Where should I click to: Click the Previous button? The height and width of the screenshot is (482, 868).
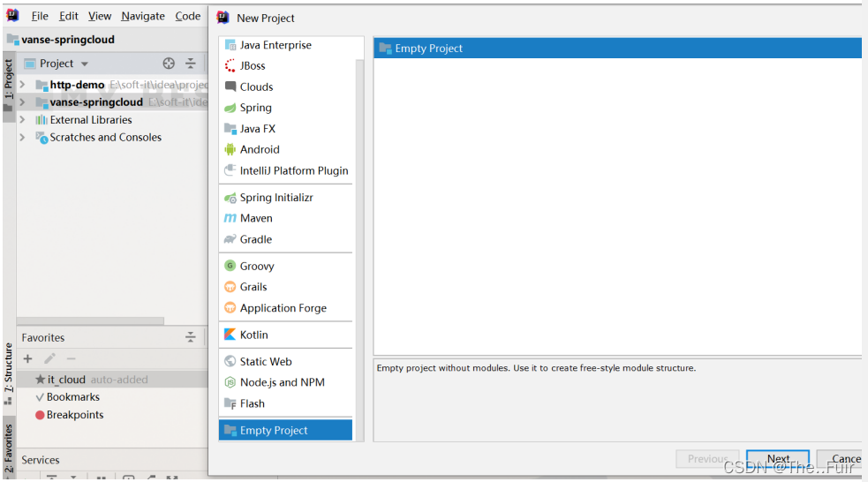707,459
